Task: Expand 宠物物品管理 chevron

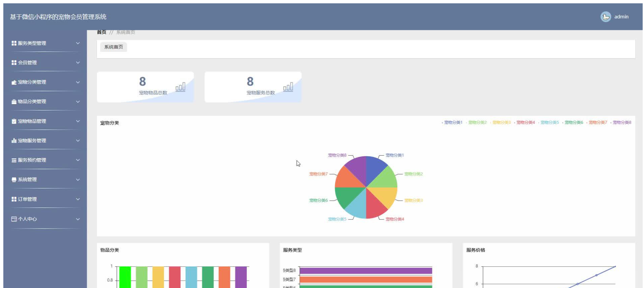Action: tap(78, 121)
